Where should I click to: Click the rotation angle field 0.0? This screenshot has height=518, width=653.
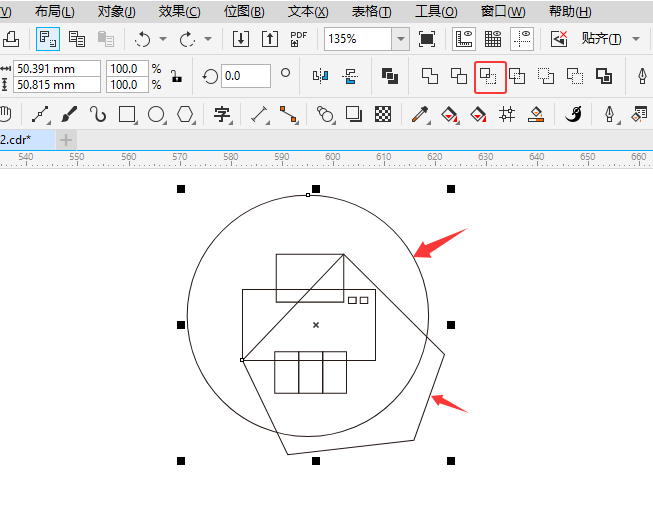point(246,76)
